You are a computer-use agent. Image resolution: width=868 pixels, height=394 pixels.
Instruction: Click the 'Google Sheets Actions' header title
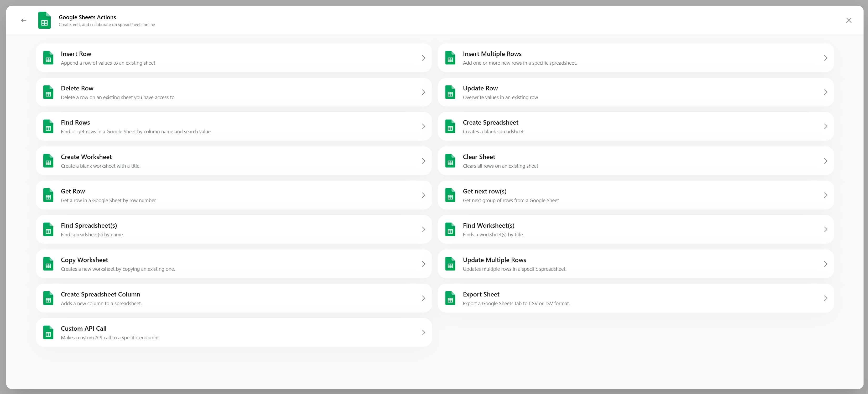pos(87,17)
